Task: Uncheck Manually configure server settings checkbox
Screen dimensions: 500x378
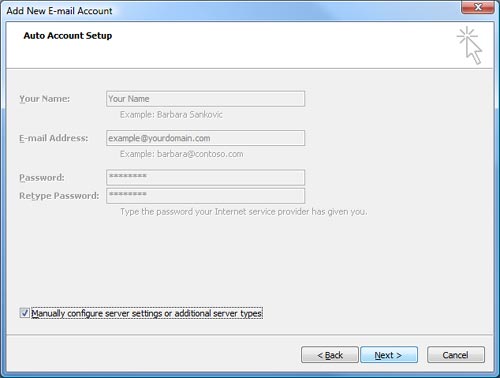Action: tap(25, 313)
